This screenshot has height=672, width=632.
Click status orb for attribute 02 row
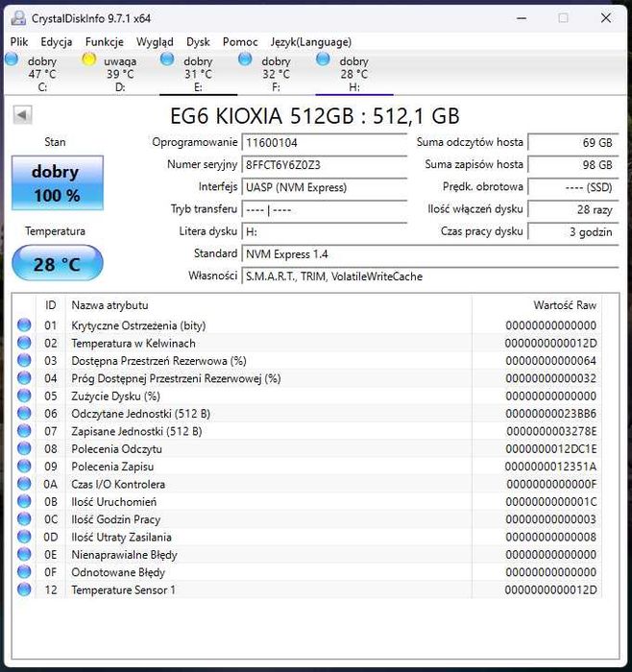(x=24, y=343)
